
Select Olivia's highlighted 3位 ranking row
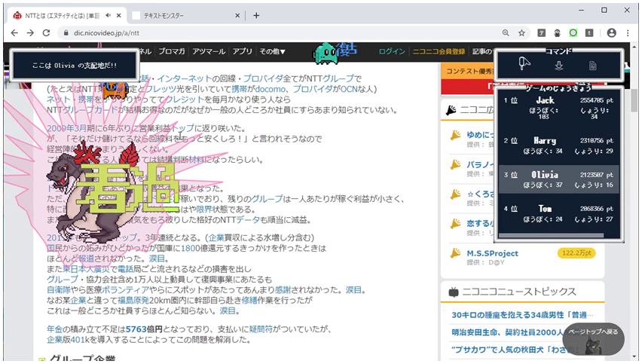tap(558, 179)
